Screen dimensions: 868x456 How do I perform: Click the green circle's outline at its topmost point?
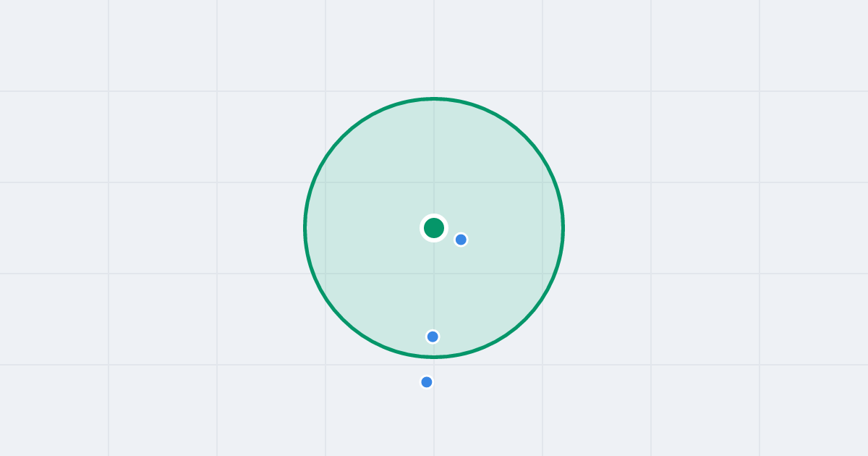pos(434,98)
